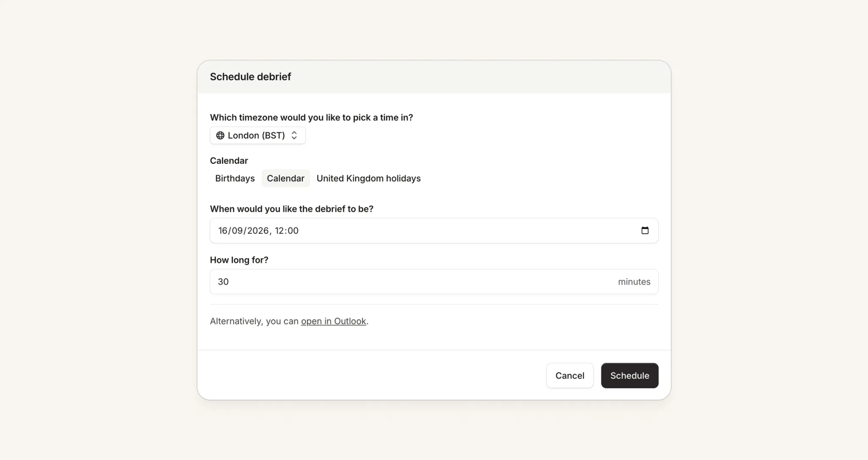Click the minutes suffix in duration field

click(x=634, y=282)
